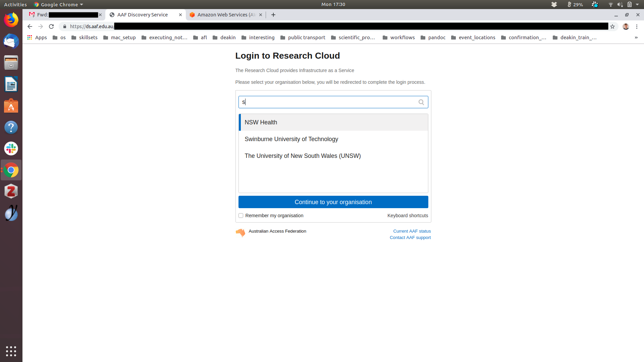Click the search magnifier icon in organisation field
This screenshot has width=644, height=362.
click(x=421, y=102)
